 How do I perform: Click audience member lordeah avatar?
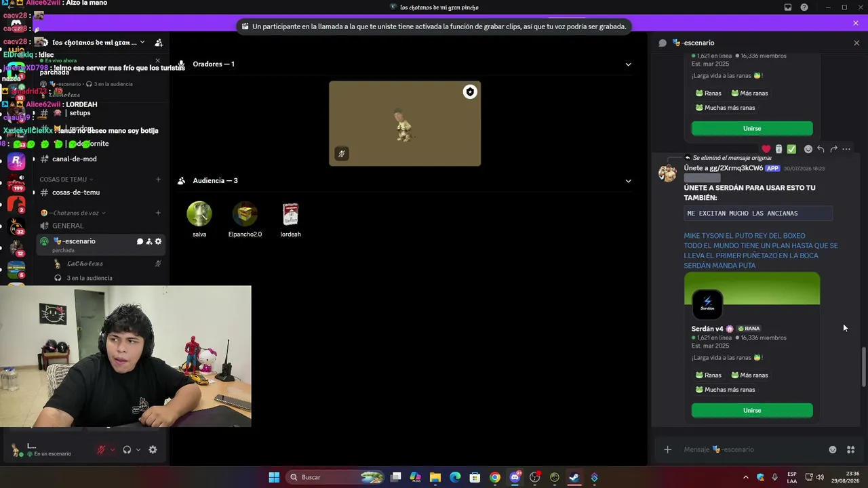coord(290,214)
